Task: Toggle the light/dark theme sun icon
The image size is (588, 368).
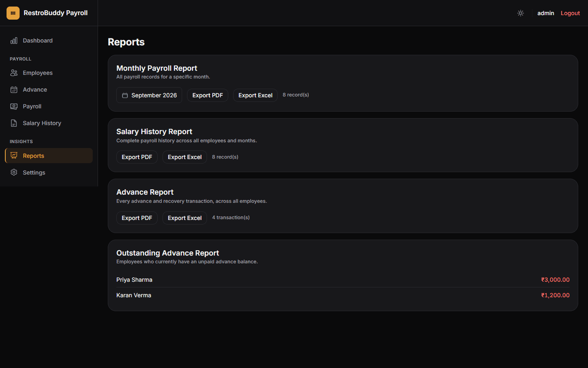Action: (521, 13)
